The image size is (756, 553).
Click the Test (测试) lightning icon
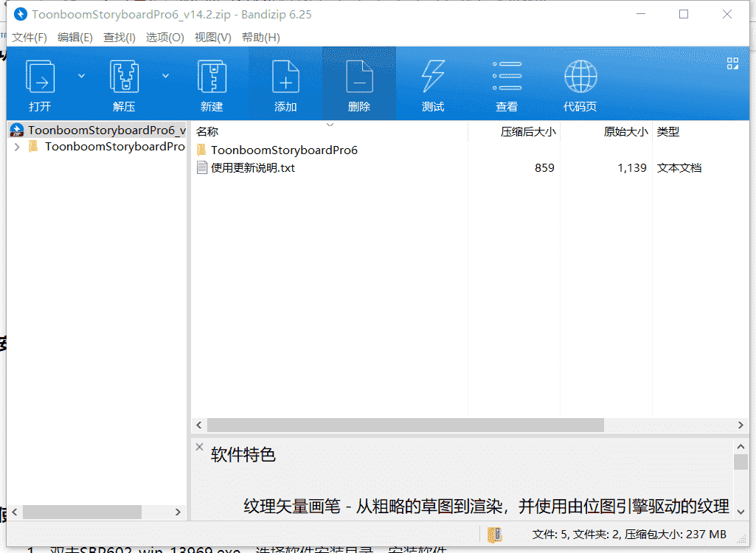(x=433, y=77)
